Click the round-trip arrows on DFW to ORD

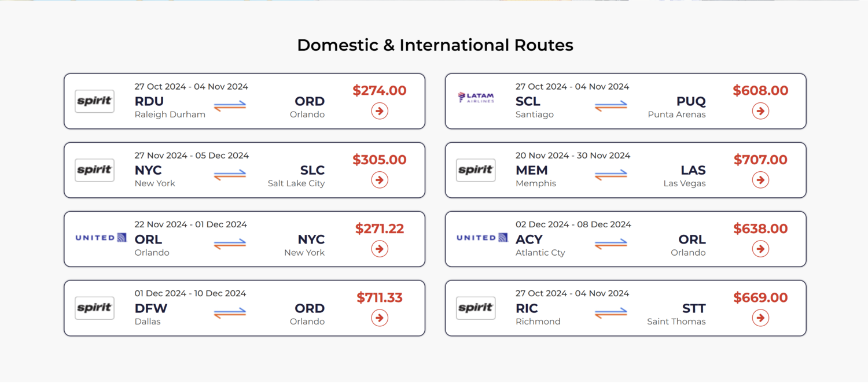point(230,312)
